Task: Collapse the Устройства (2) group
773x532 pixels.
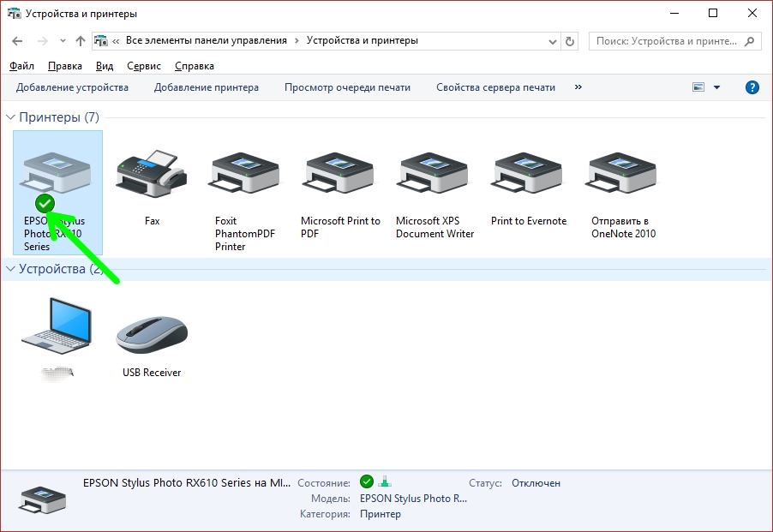Action: tap(10, 269)
